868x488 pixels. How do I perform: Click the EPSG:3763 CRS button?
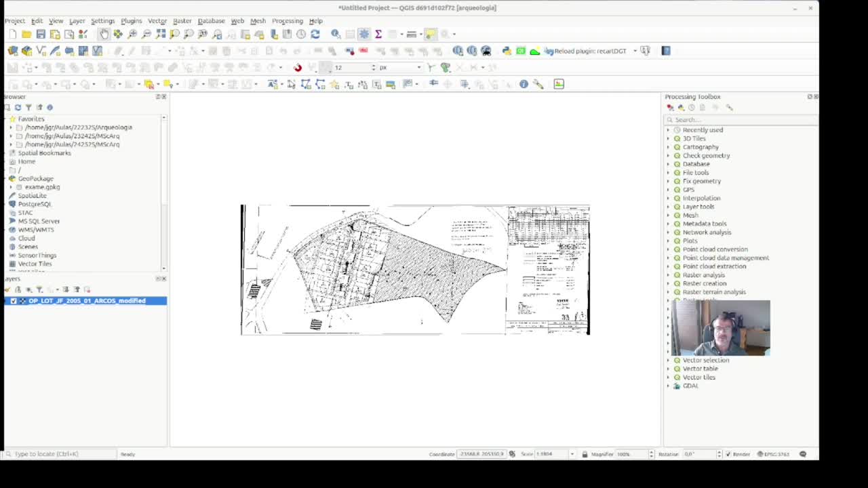coord(774,454)
